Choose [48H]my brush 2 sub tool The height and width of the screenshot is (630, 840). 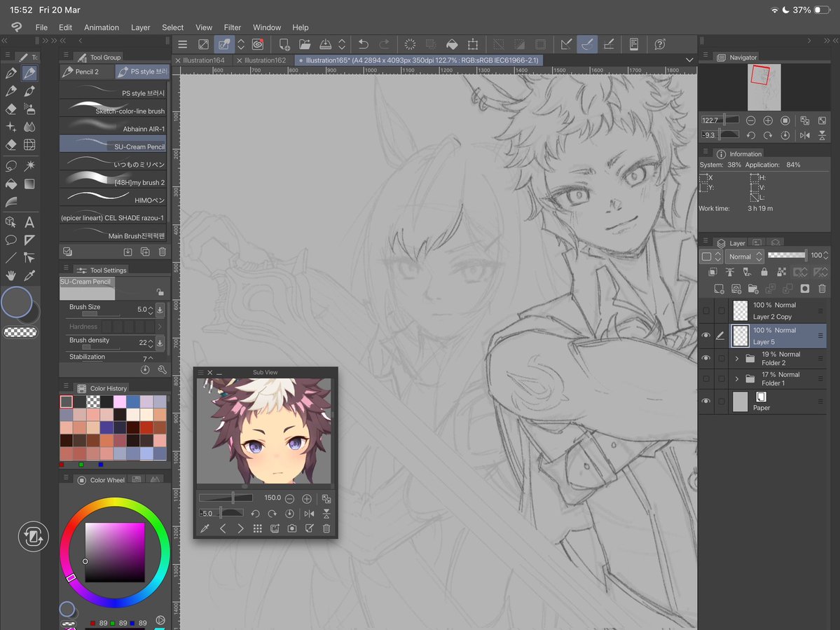[113, 181]
